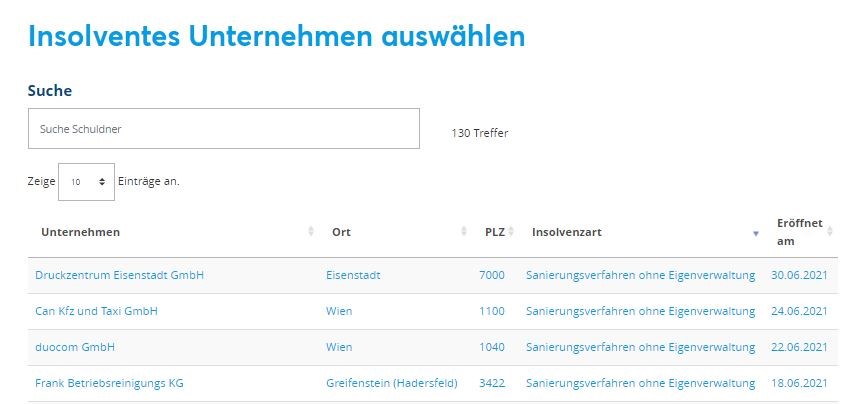Image resolution: width=858 pixels, height=404 pixels.
Task: Click the Insolvenzart column header text
Action: [566, 232]
